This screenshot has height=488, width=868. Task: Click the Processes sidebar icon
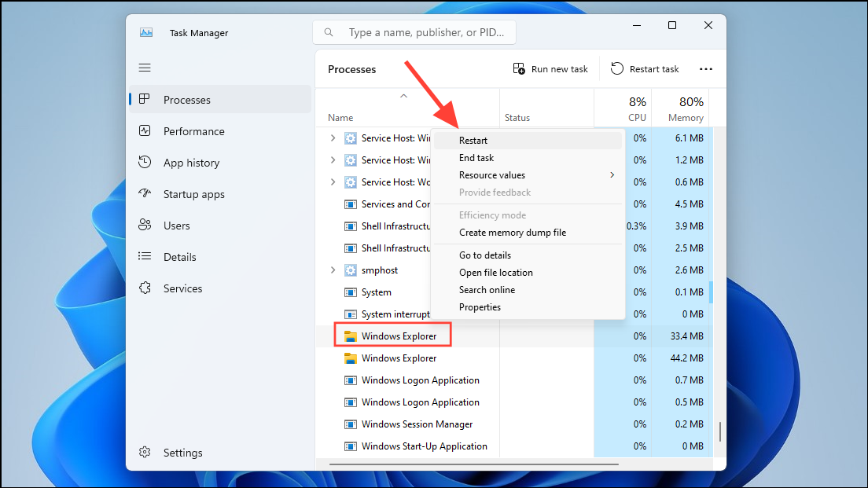click(145, 99)
